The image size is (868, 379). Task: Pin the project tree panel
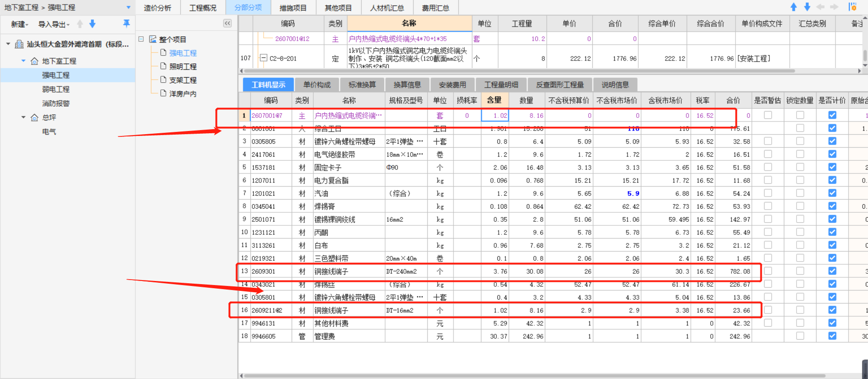127,23
